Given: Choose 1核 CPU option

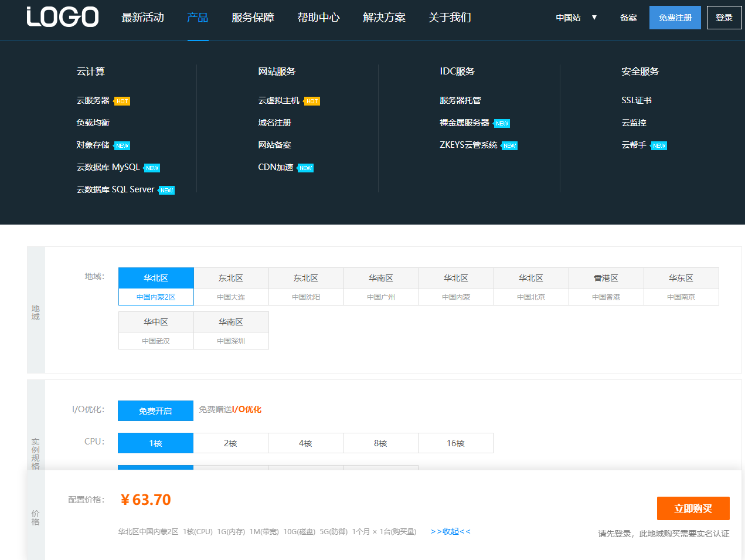Looking at the screenshot, I should click(155, 443).
